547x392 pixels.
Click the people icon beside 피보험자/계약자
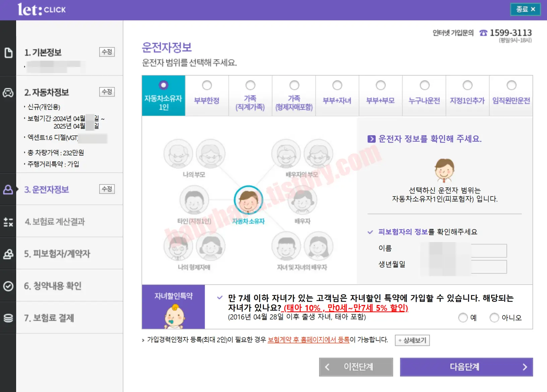[8, 254]
